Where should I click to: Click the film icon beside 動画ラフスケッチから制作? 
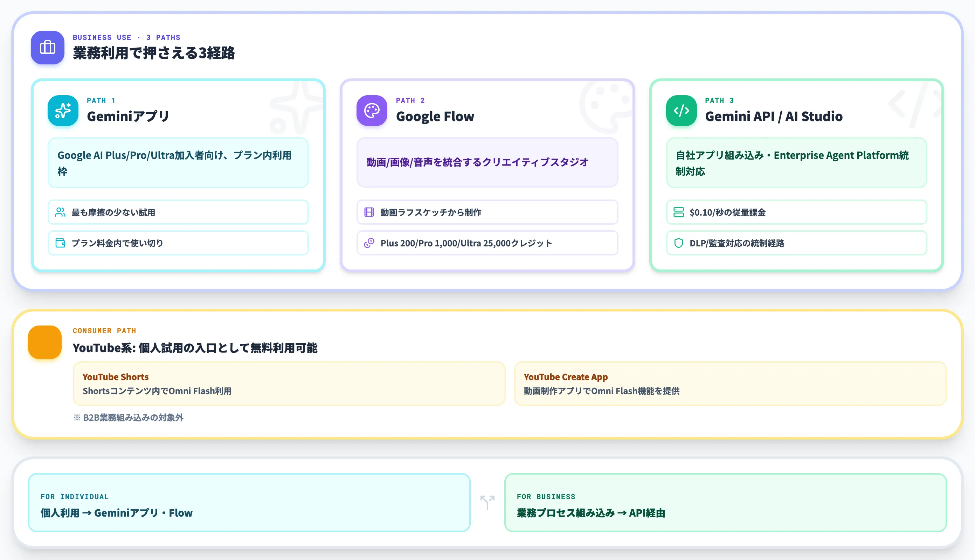(x=369, y=212)
